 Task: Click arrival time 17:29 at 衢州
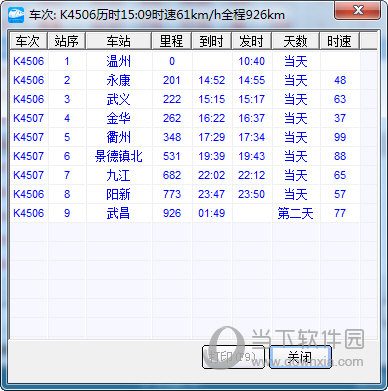coord(212,137)
